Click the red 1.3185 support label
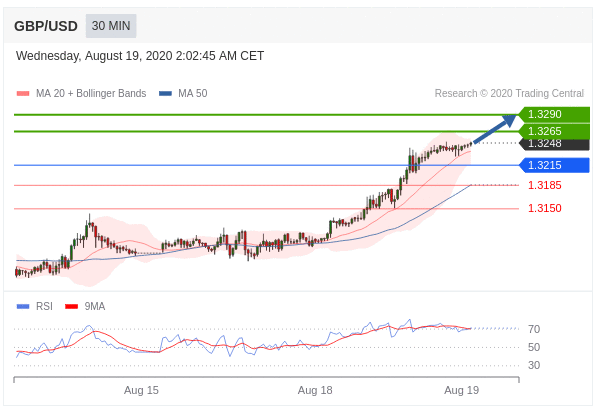The width and height of the screenshot is (594, 409). click(545, 185)
